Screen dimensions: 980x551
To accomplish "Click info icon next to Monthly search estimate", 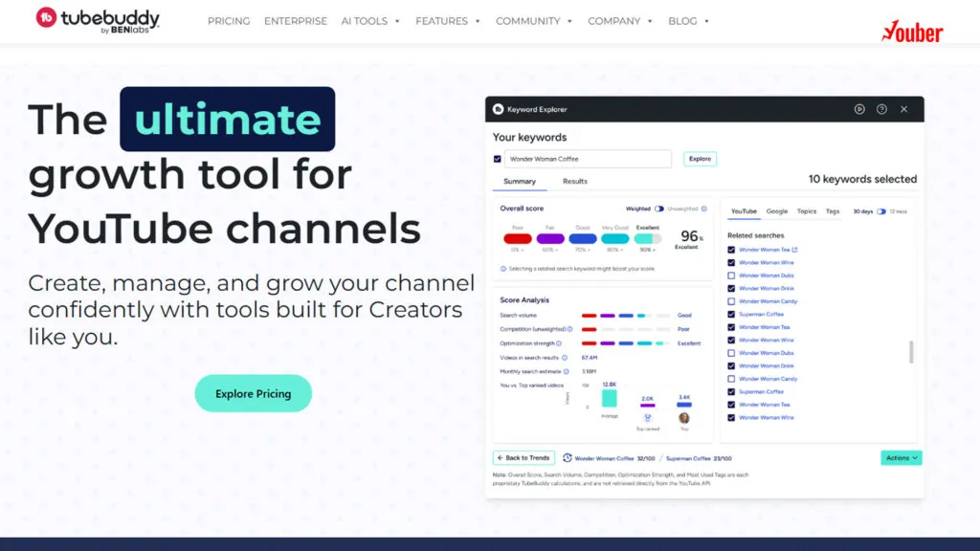I will [567, 372].
